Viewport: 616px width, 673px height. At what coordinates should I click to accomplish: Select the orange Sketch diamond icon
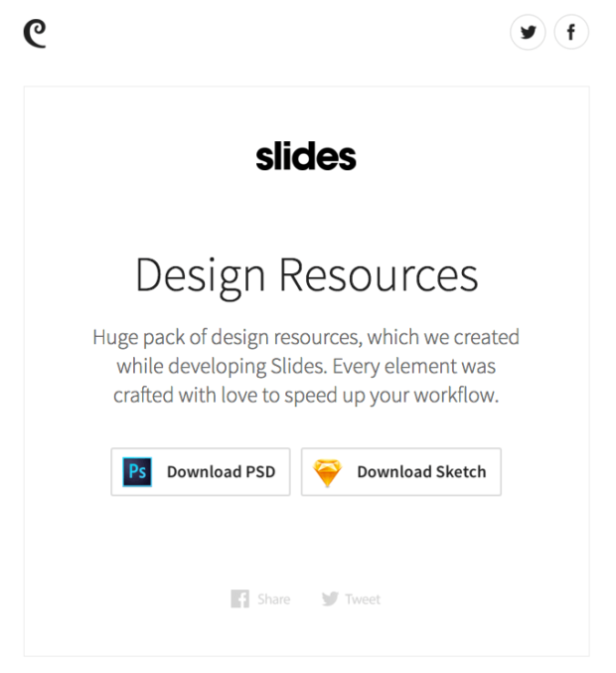(327, 472)
